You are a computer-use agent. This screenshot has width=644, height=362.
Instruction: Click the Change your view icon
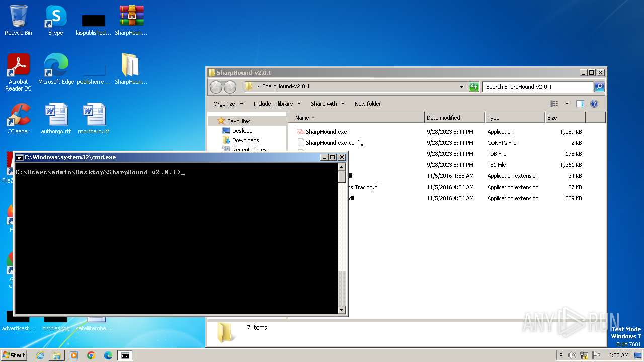click(554, 104)
